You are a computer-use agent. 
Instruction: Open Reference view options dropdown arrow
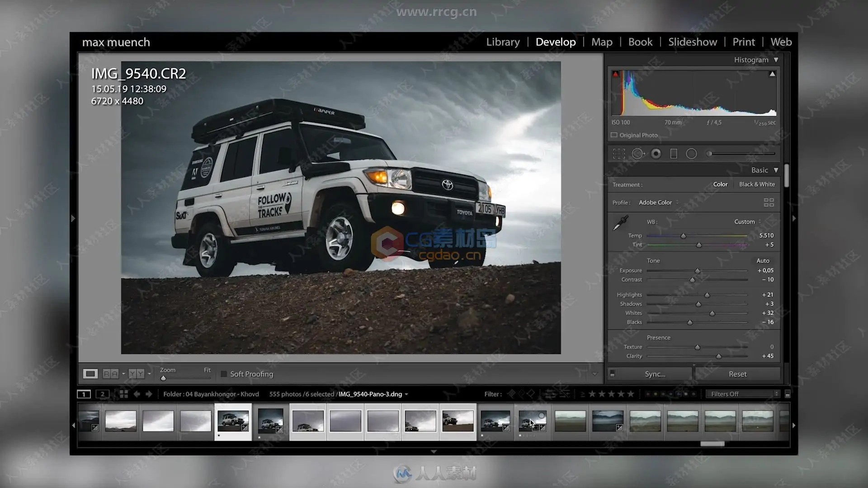coord(123,374)
